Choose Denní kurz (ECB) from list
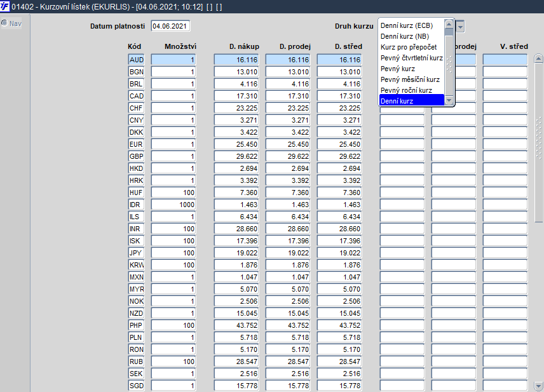544x392 pixels. pyautogui.click(x=407, y=25)
